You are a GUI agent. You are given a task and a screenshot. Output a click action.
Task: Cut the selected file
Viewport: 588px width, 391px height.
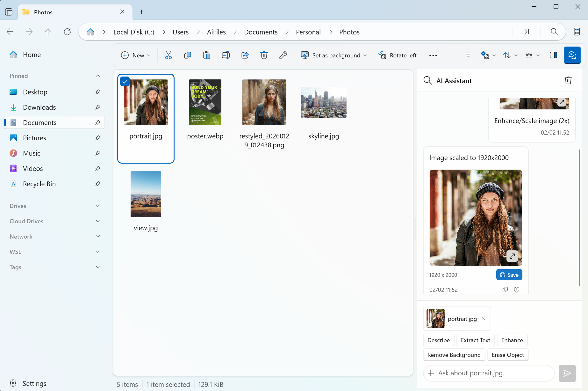(168, 55)
